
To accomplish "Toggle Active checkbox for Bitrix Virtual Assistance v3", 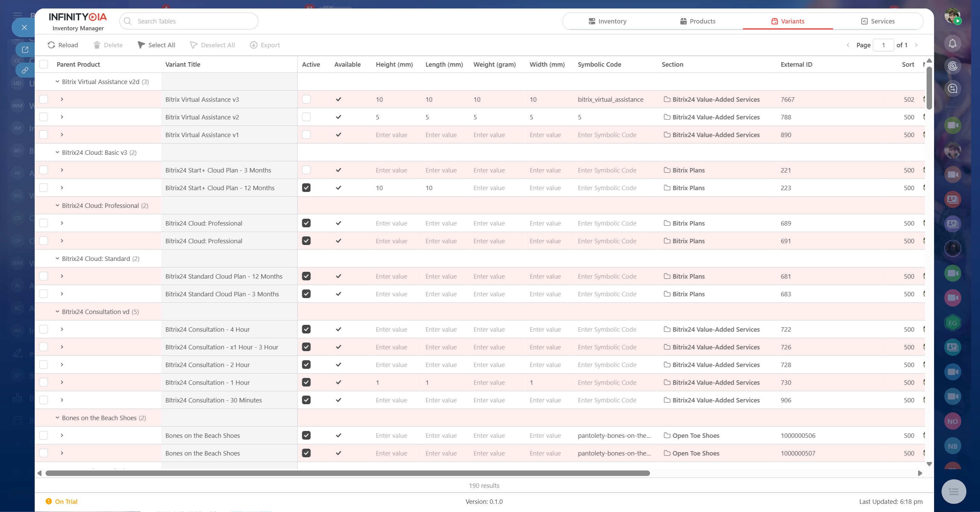I will coord(306,99).
